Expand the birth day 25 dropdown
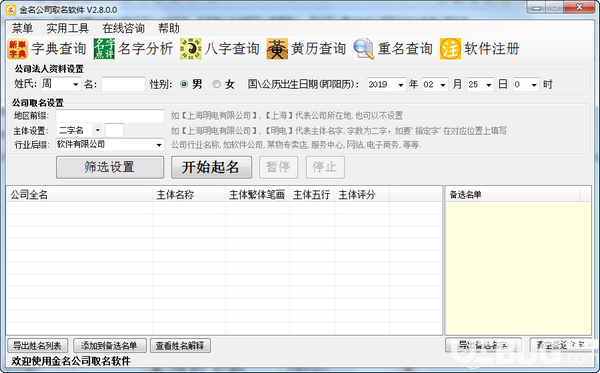This screenshot has width=600, height=373. point(488,85)
